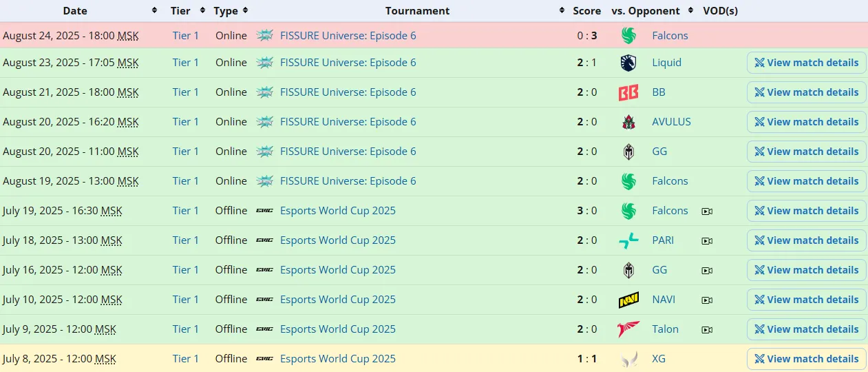
Task: Open the XG team name link
Action: pyautogui.click(x=659, y=359)
